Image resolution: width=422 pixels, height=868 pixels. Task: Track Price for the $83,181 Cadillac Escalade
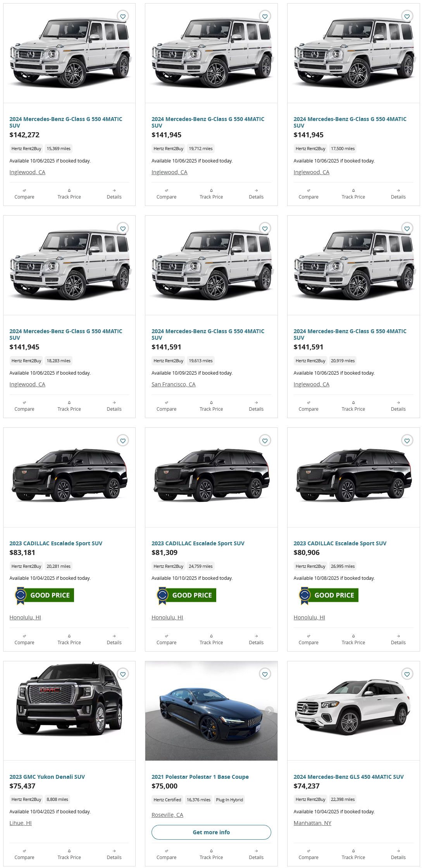click(69, 640)
